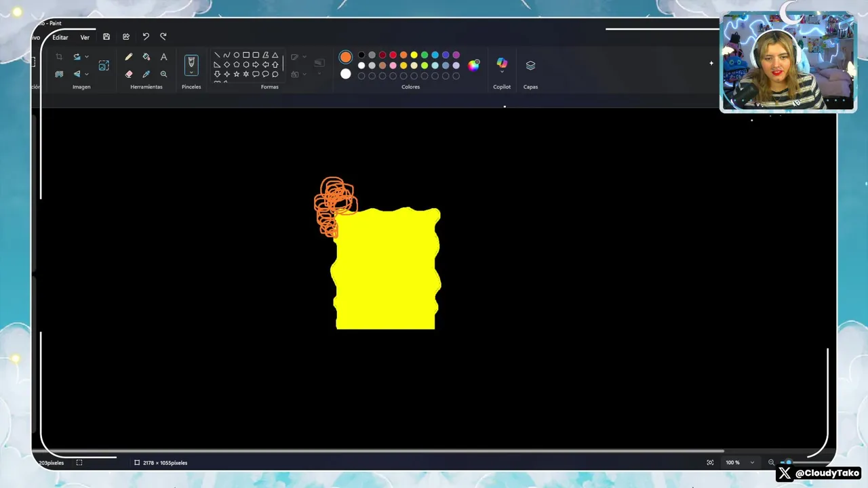Select the Color picker eyedropper tool

[x=146, y=74]
